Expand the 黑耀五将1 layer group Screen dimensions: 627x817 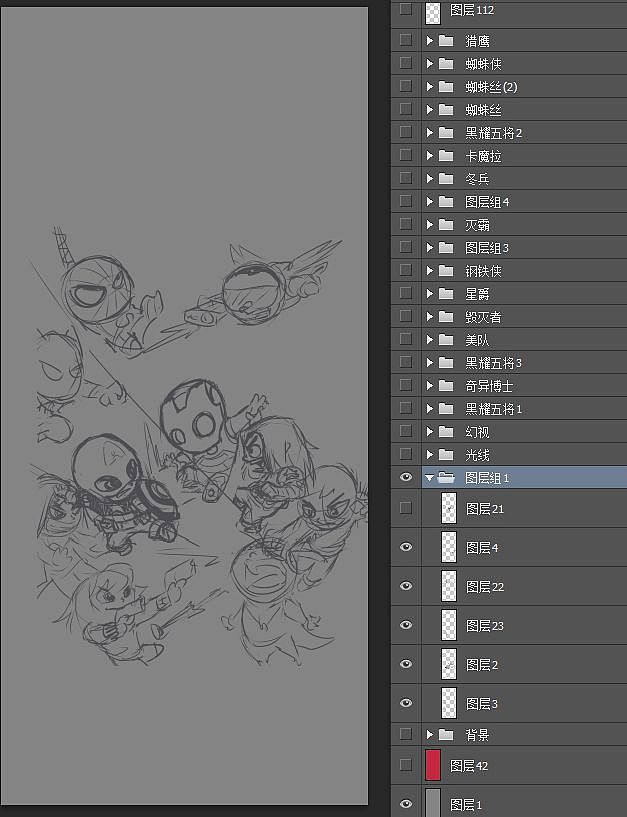pos(429,408)
